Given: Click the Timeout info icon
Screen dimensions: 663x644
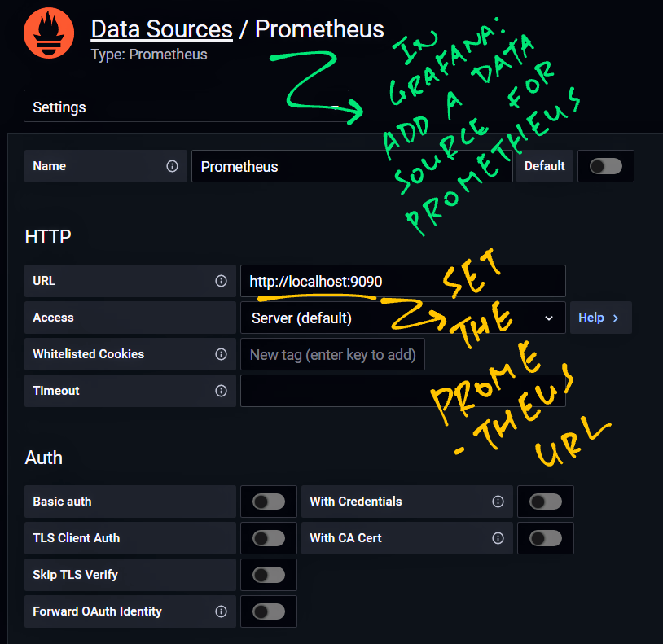Looking at the screenshot, I should coord(221,391).
